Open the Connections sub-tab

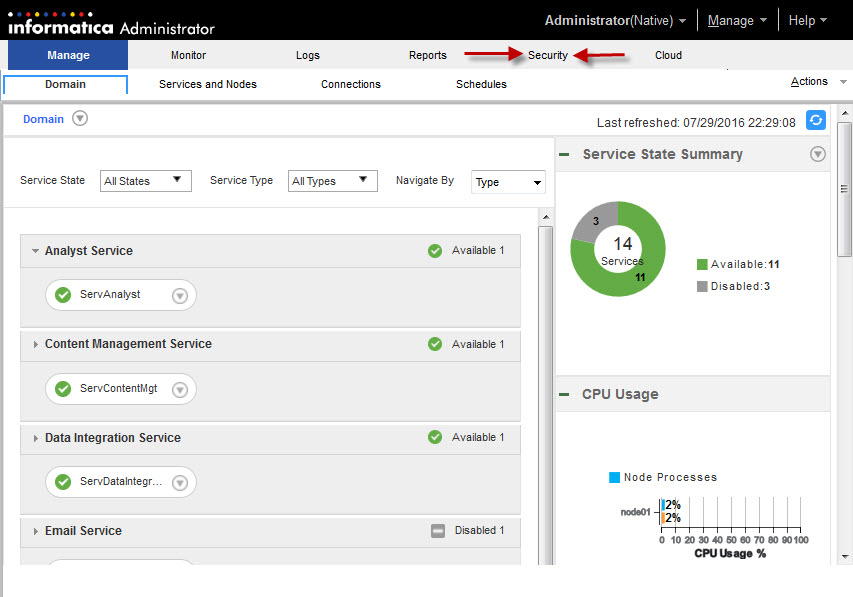point(351,84)
